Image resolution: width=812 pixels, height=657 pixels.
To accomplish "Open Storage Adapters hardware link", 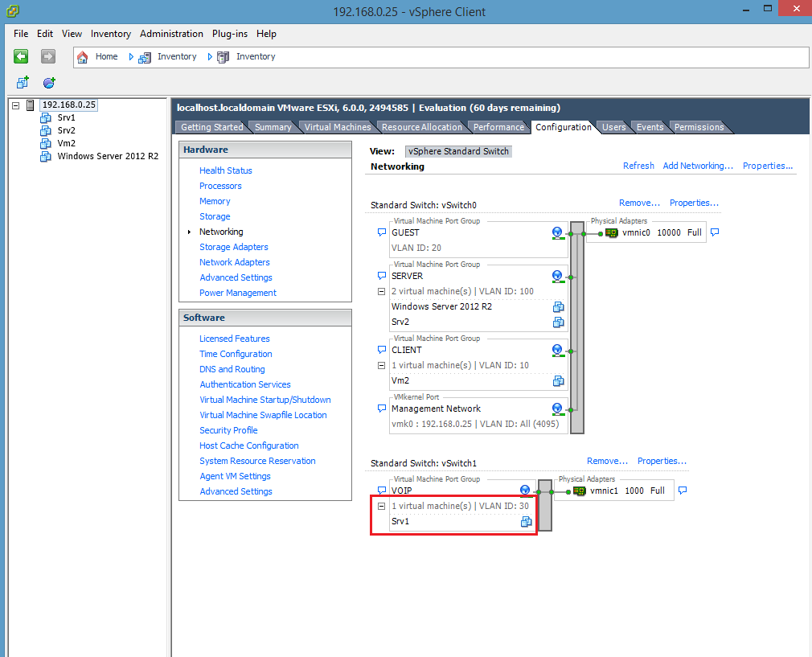I will [234, 247].
